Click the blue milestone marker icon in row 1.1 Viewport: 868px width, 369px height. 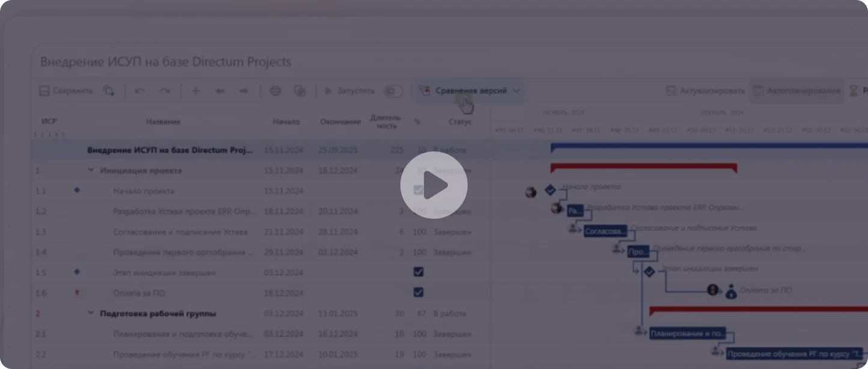76,190
